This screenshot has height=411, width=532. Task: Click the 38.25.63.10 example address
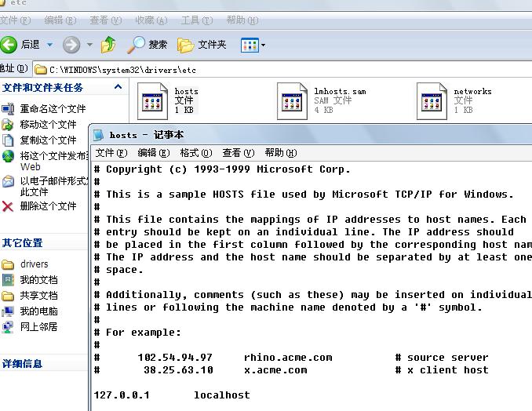point(178,370)
